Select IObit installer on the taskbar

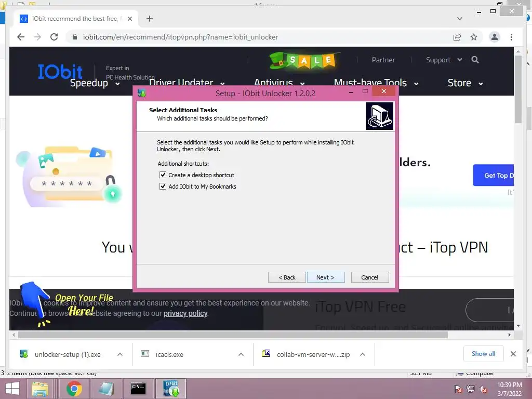[x=171, y=389]
